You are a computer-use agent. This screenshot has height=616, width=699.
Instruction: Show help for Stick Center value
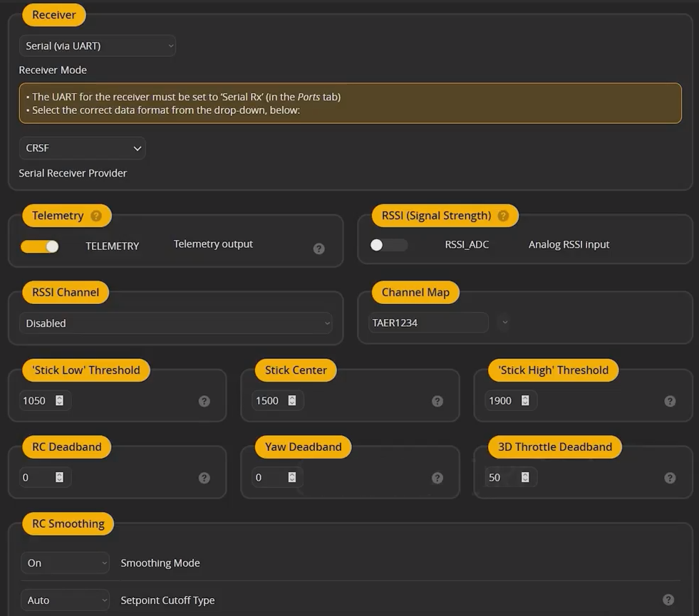(437, 401)
